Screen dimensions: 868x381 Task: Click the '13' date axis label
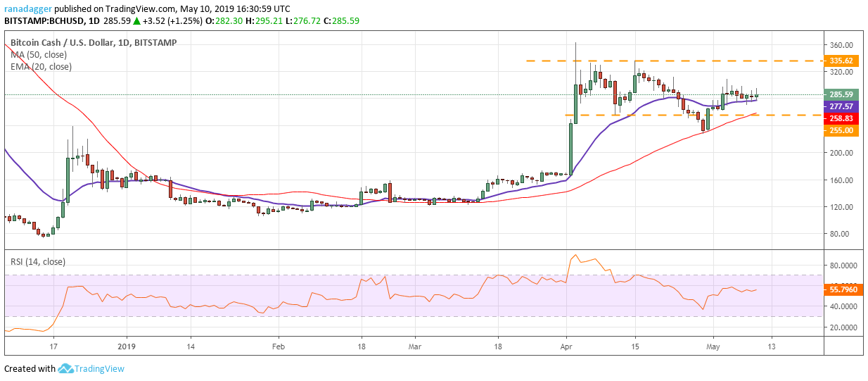pyautogui.click(x=771, y=347)
